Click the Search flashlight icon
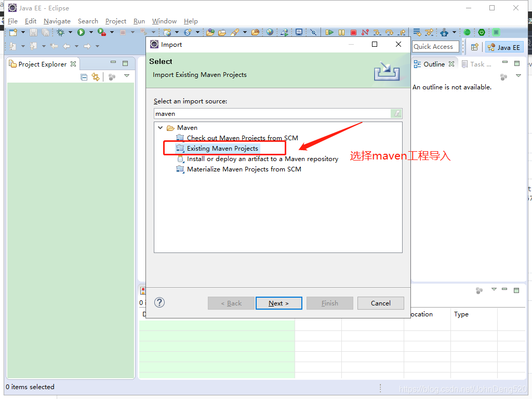This screenshot has width=532, height=399. [235, 32]
